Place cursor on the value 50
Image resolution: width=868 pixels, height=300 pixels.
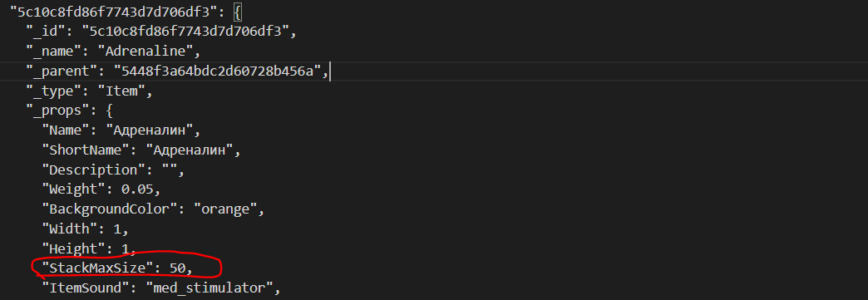click(178, 268)
